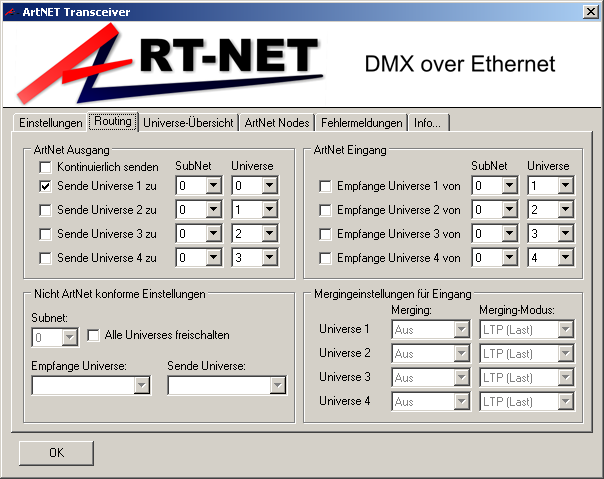Open the Info... tab
604x479 pixels.
(x=428, y=123)
